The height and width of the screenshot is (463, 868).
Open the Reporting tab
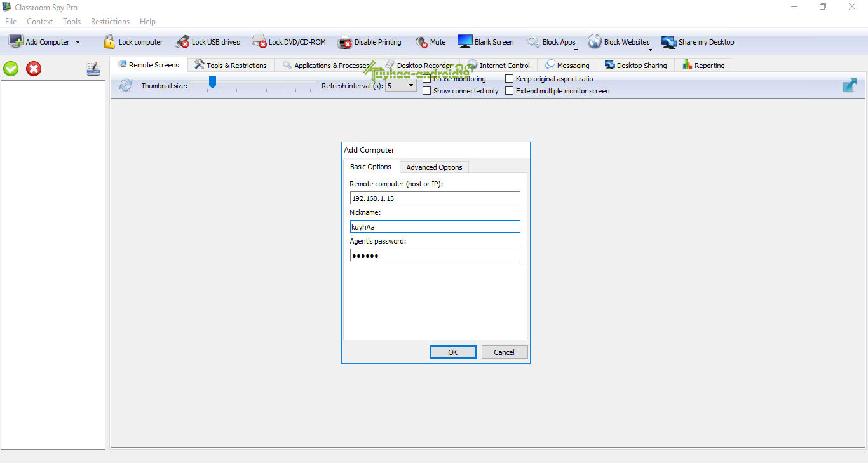click(703, 65)
